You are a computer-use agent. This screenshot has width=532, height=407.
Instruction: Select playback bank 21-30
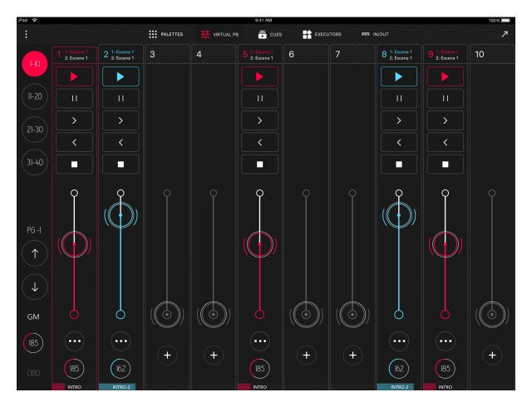(x=35, y=130)
